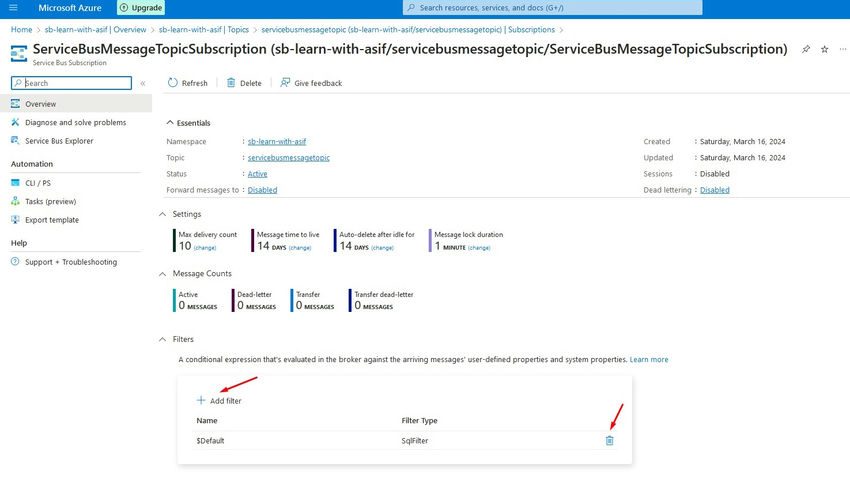Screen dimensions: 850x482
Task: Open the sb-learn-with-asif namespace link
Action: (277, 142)
